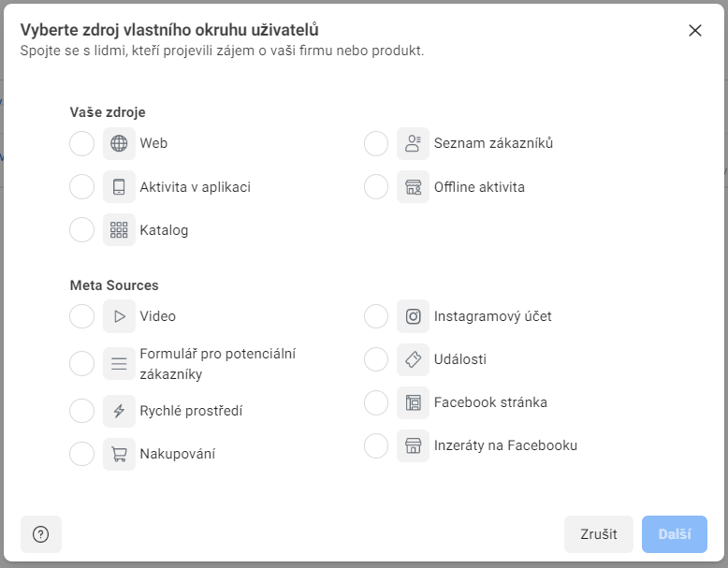Screen dimensions: 728x568
Task: Click the ticket icon next to Události
Action: pyautogui.click(x=413, y=359)
